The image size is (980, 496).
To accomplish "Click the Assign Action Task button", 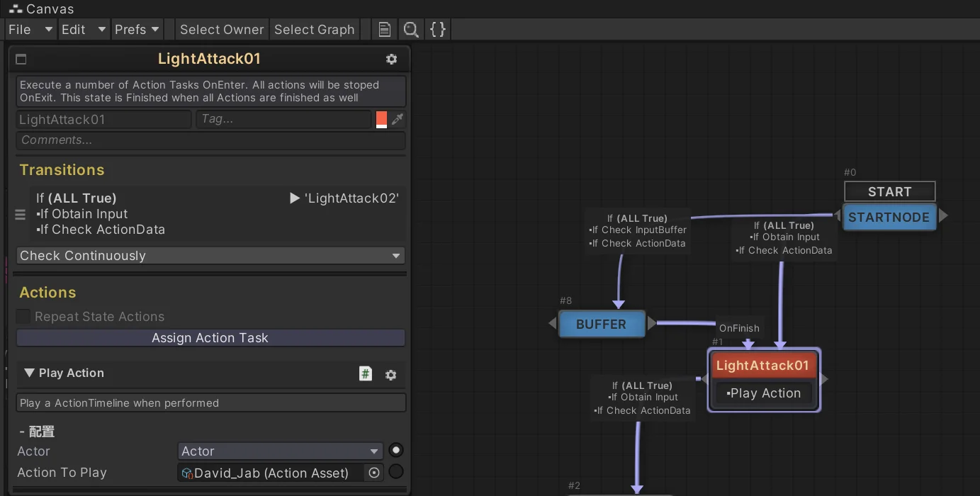I will [210, 338].
